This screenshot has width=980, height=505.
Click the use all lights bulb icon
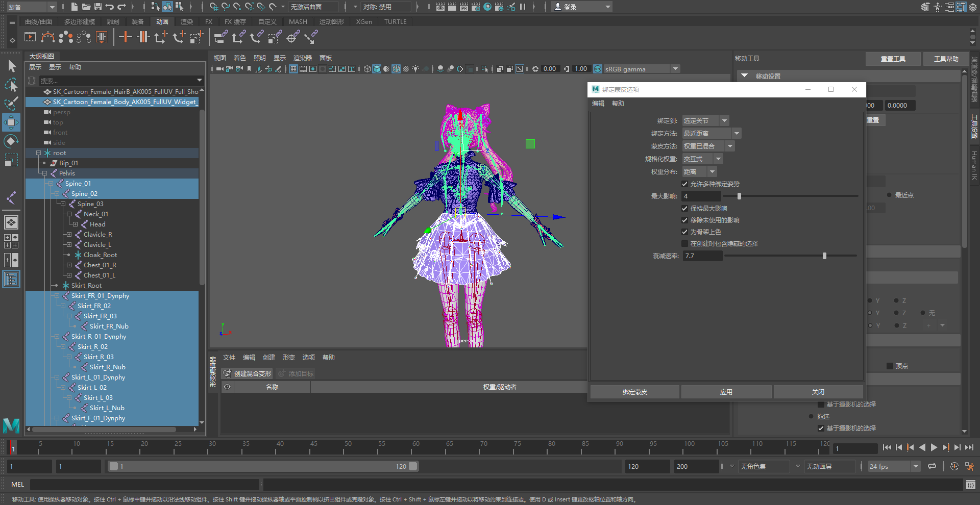click(416, 69)
